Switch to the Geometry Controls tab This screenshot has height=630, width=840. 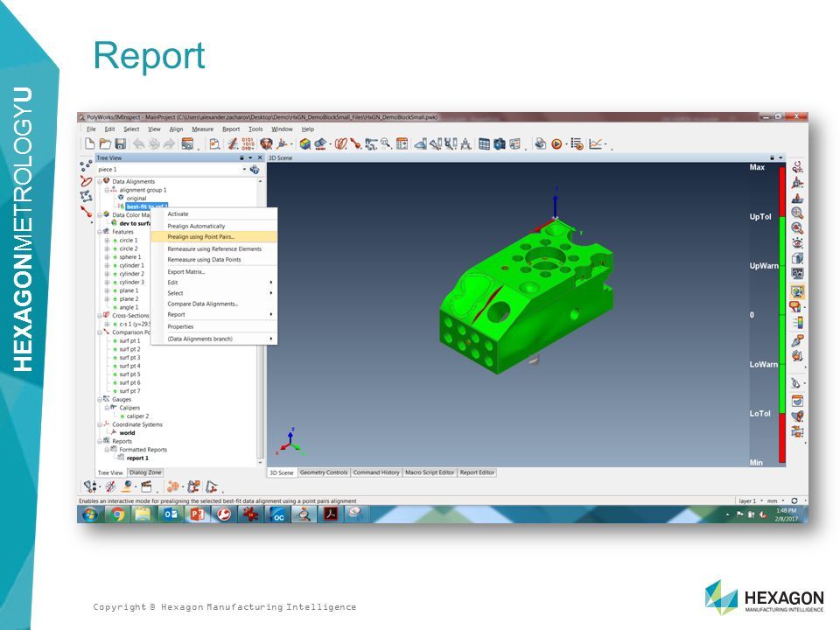[x=324, y=472]
